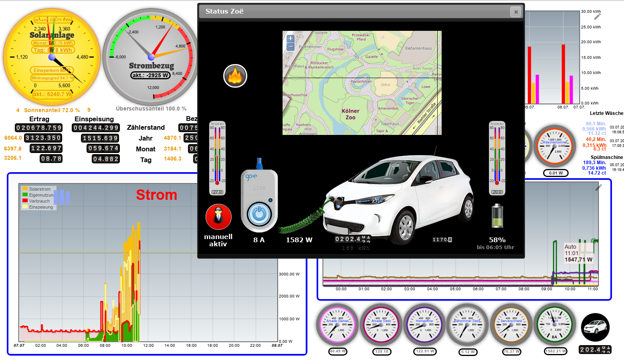624x364 pixels.
Task: Click the 'Spülmaschine' heading
Action: tap(607, 157)
